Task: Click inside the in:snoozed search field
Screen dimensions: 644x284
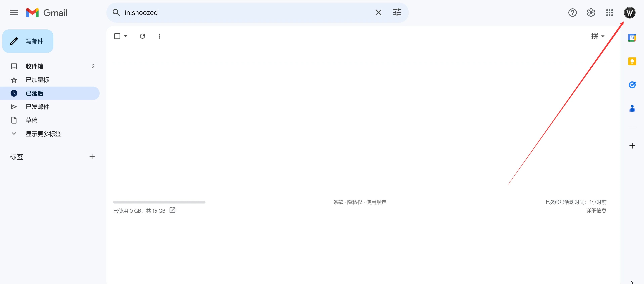Action: [x=247, y=12]
